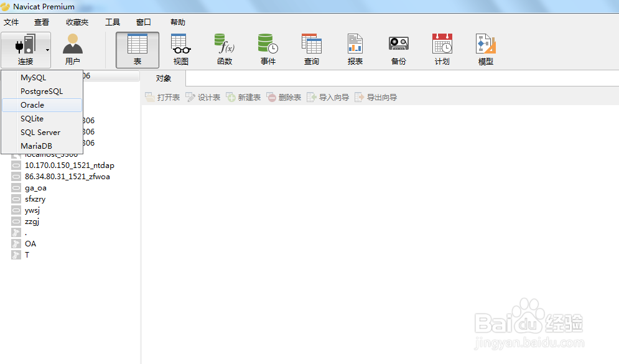The width and height of the screenshot is (619, 364).
Task: Click the 导出向导 (Export Wizard) button
Action: coord(376,97)
